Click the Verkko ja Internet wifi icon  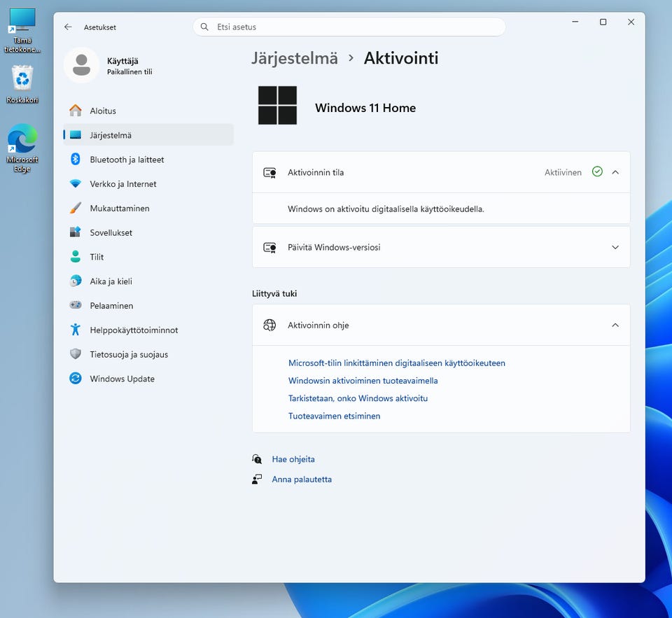coord(76,184)
